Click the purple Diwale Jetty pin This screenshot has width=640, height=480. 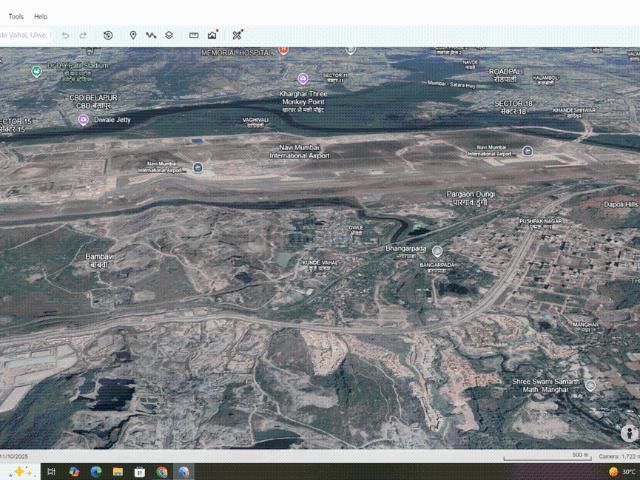pyautogui.click(x=83, y=120)
